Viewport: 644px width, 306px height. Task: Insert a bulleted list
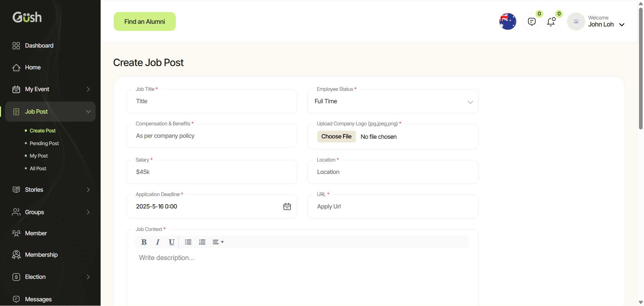[x=188, y=242]
